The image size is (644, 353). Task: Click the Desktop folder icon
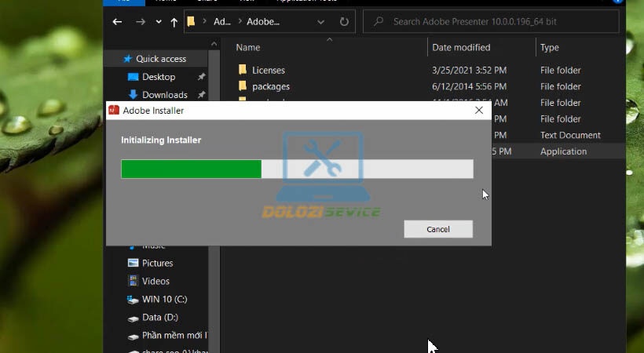pos(133,77)
